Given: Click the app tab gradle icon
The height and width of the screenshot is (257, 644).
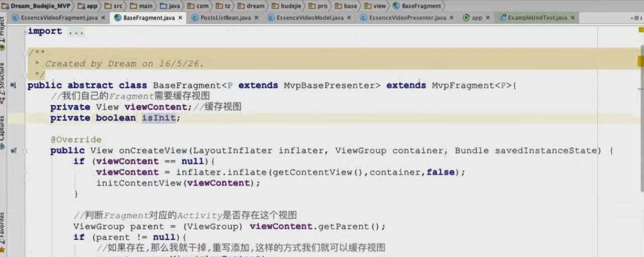Looking at the screenshot, I should tap(466, 18).
